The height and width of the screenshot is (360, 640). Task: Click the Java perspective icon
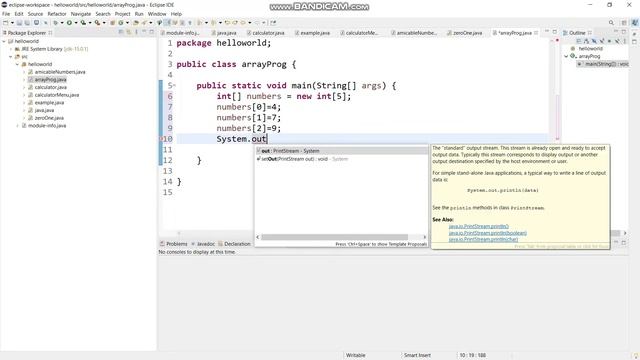pos(635,23)
